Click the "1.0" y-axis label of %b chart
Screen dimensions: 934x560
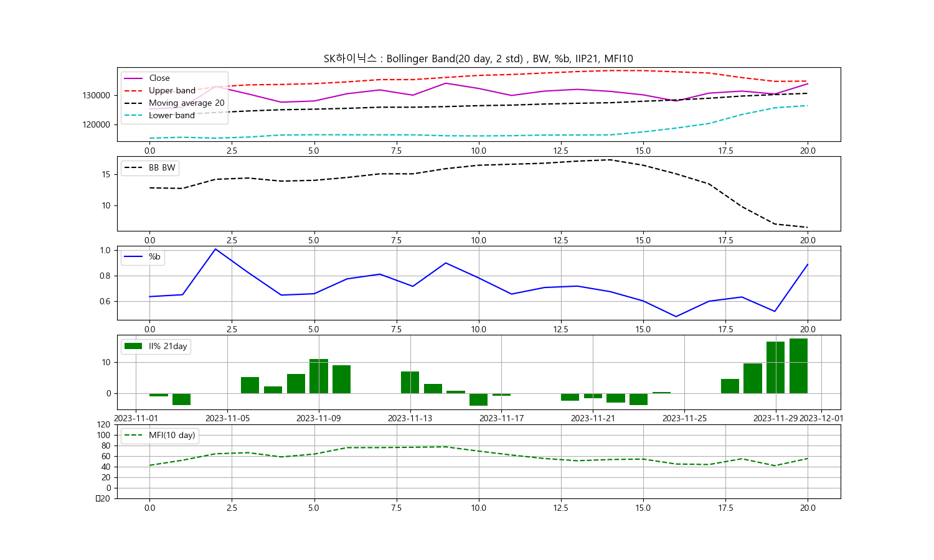click(x=105, y=251)
